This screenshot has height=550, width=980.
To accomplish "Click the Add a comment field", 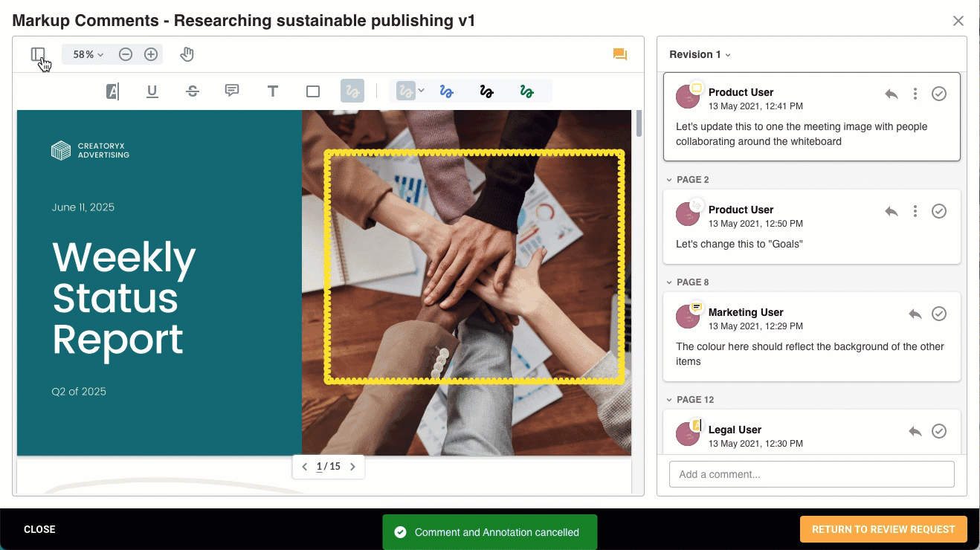I will click(x=811, y=474).
